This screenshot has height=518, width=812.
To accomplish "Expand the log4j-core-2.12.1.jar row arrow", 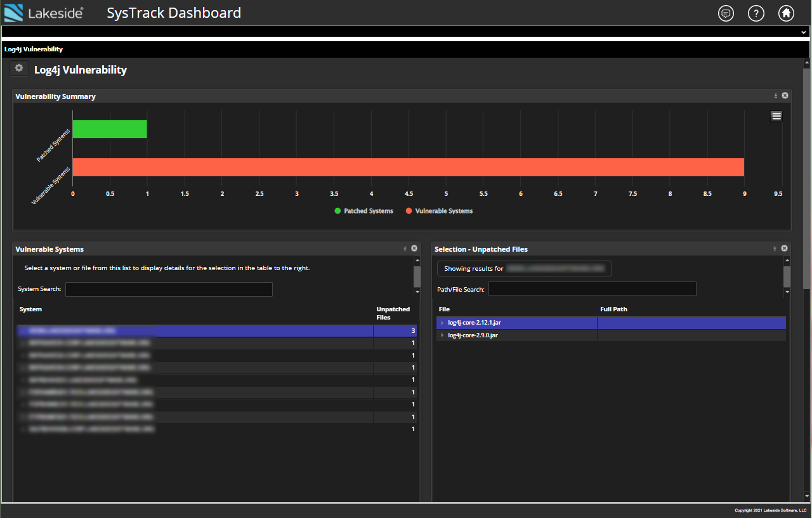I will pyautogui.click(x=442, y=323).
